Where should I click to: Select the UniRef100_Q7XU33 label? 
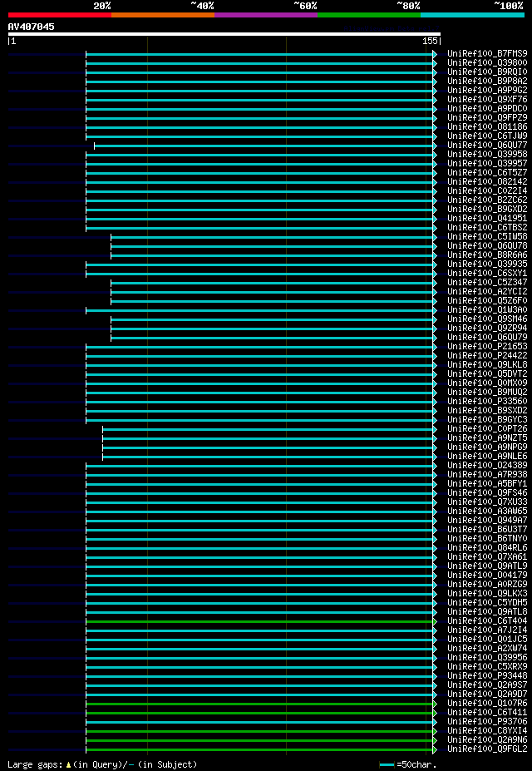[487, 503]
